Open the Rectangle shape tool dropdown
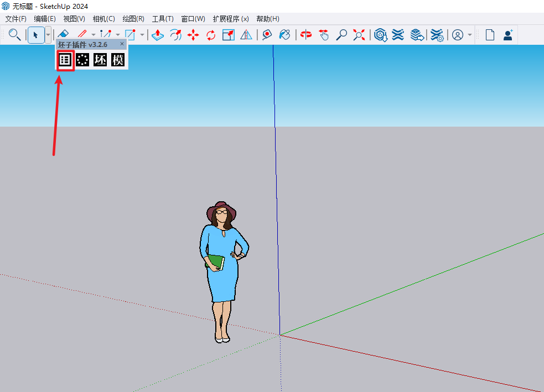 142,35
